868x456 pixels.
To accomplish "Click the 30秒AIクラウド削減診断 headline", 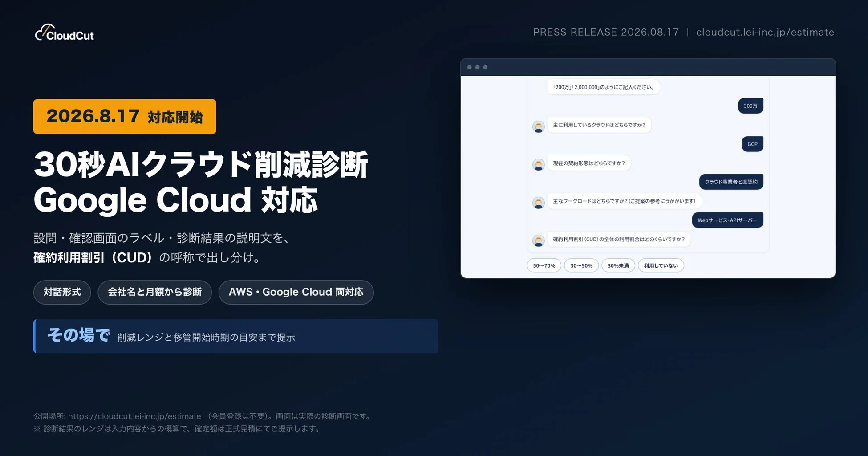I will click(201, 164).
